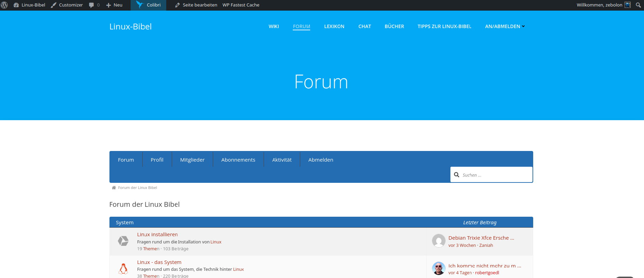
Task: Select the LEXIKON menu entry
Action: 334,26
